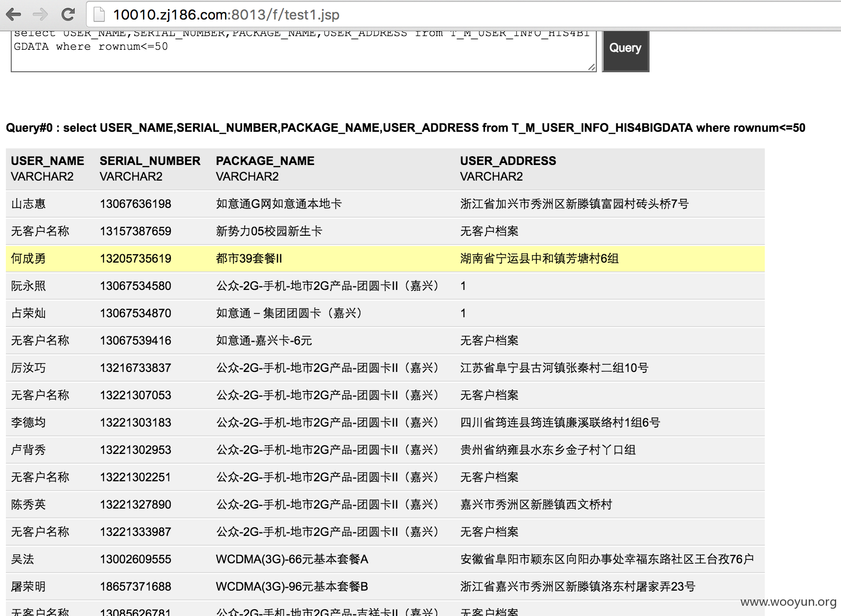
Task: Click the textarea resize handle corner
Action: point(591,67)
